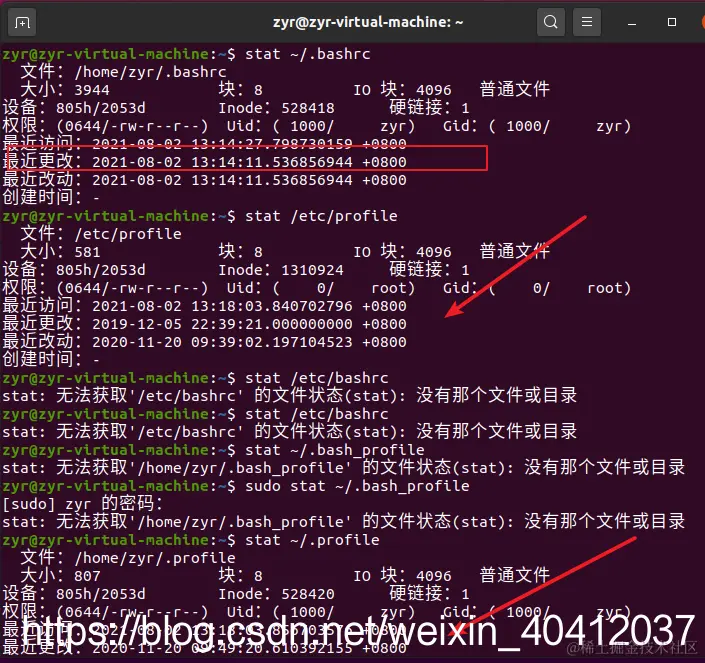Click the second 'stat /etc/bashrc' command
This screenshot has width=705, height=663.
317,414
